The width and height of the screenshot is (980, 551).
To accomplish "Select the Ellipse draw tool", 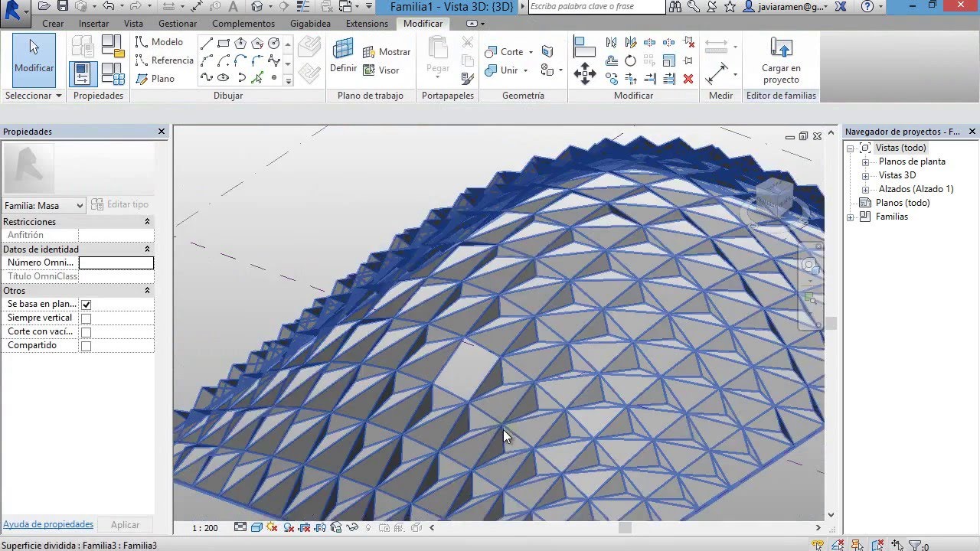I will point(224,77).
